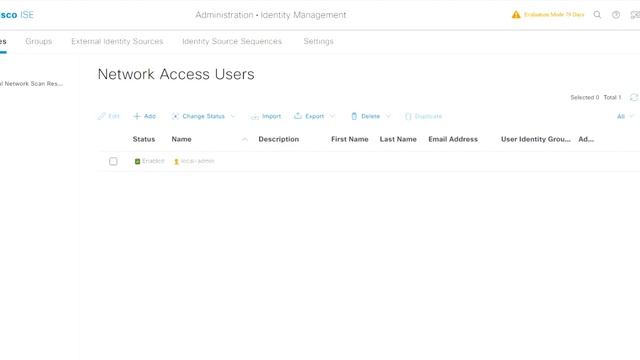The image size is (640, 360).
Task: Click the Enabled status text
Action: (153, 161)
